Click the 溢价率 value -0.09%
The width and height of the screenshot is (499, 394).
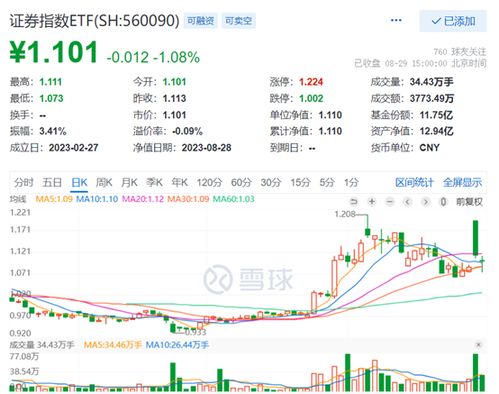pyautogui.click(x=187, y=131)
